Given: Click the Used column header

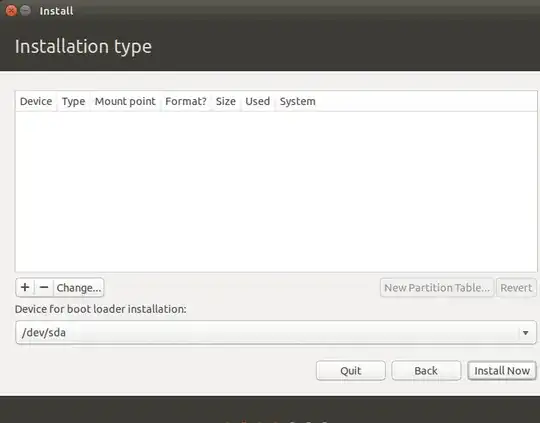Looking at the screenshot, I should click(258, 101).
